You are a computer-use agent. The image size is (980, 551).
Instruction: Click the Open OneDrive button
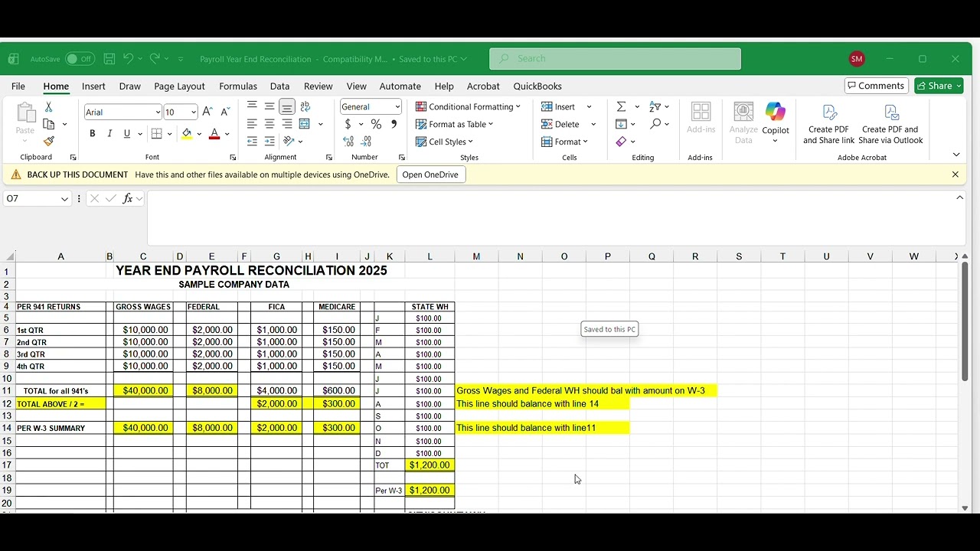[430, 174]
